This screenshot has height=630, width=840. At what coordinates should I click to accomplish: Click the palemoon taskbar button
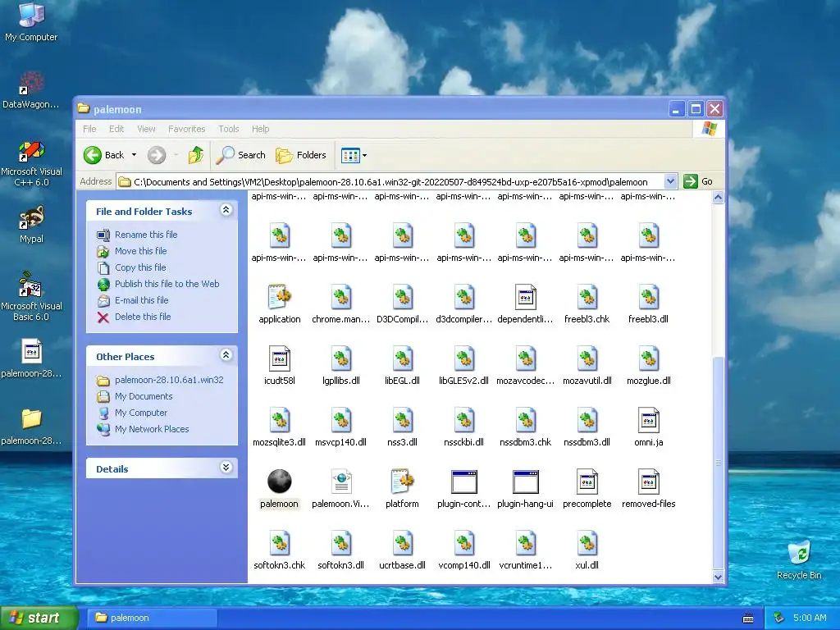coord(152,618)
